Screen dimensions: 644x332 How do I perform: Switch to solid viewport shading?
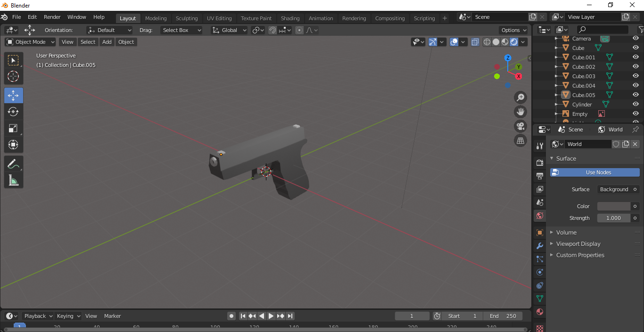[496, 42]
